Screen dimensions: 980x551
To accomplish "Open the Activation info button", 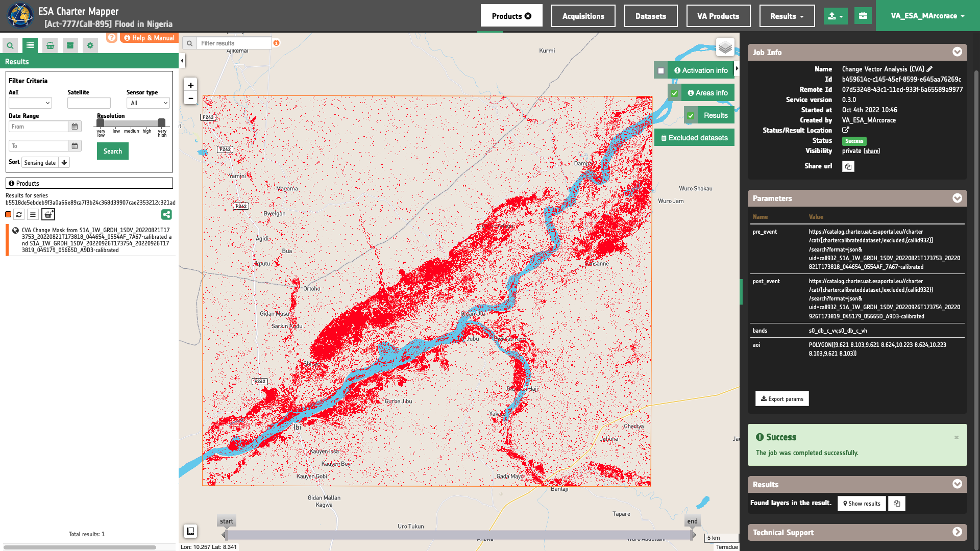I will [701, 70].
